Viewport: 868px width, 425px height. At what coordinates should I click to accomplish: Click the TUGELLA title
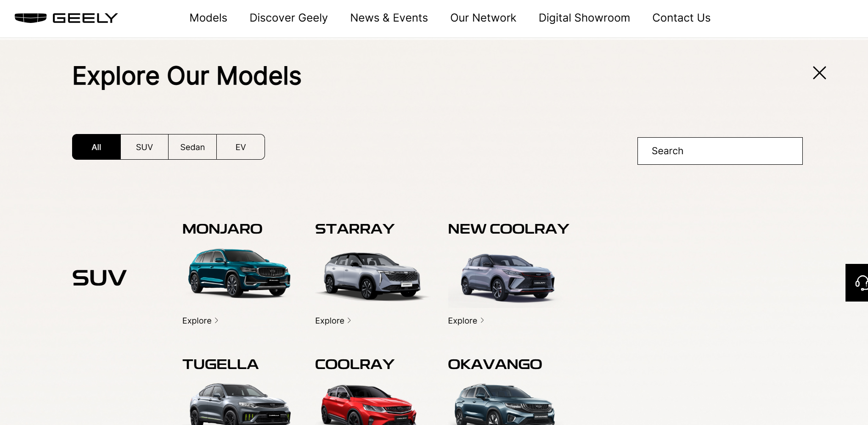pyautogui.click(x=220, y=364)
